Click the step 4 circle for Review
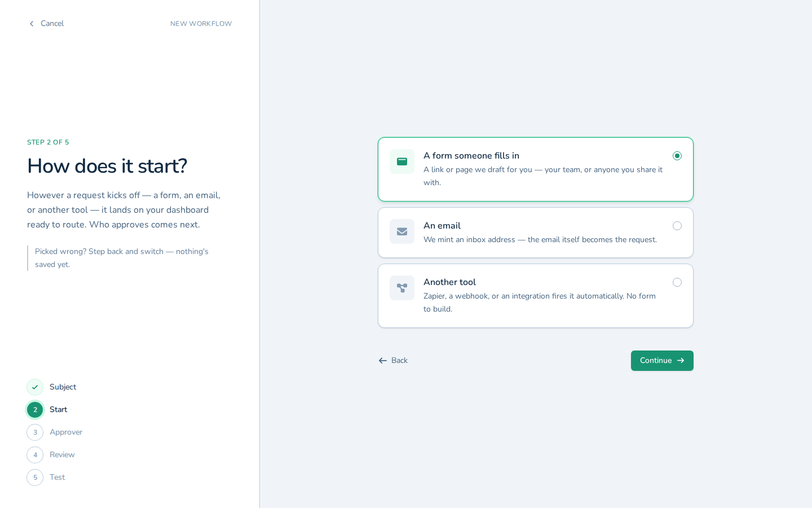This screenshot has width=812, height=508. (x=35, y=455)
